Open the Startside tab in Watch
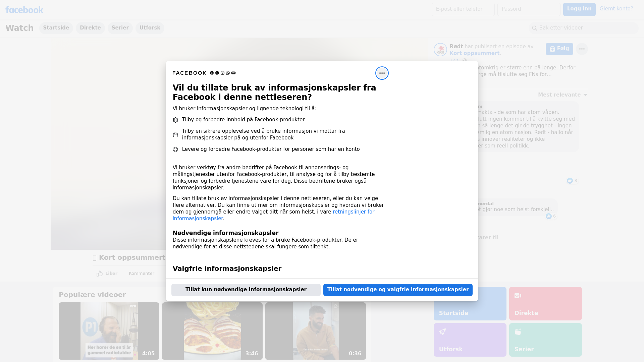 point(56,28)
